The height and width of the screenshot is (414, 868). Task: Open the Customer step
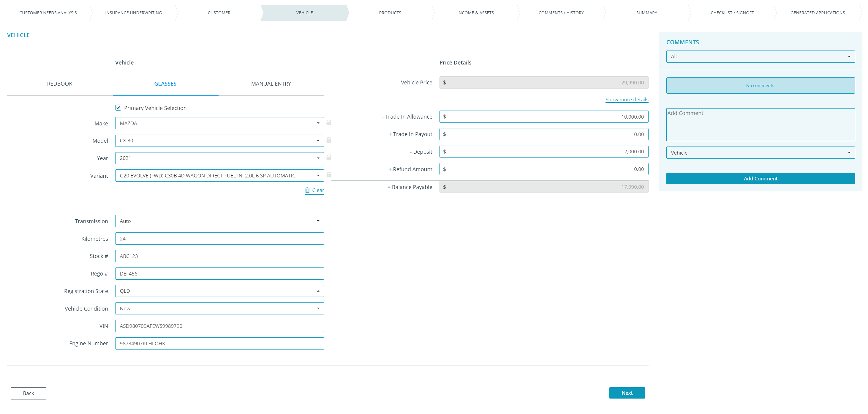click(219, 13)
